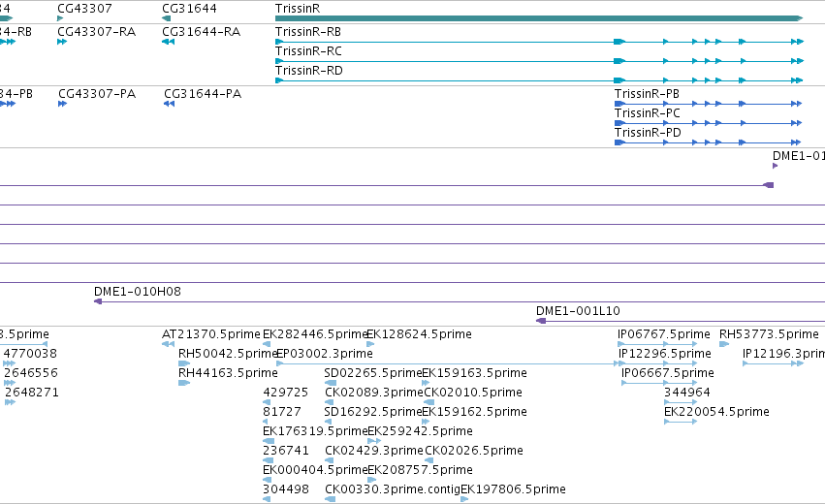
Task: Click the DME1-010H08 clone label
Action: [138, 292]
